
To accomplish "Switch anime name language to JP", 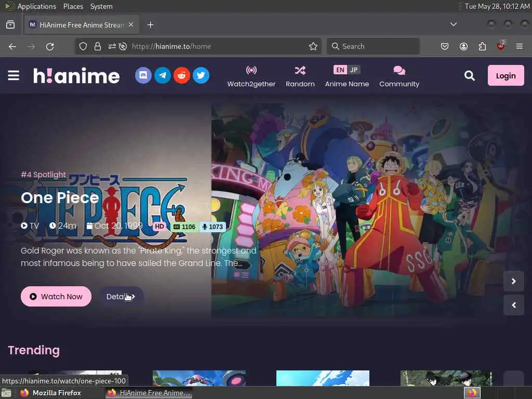I will point(354,70).
